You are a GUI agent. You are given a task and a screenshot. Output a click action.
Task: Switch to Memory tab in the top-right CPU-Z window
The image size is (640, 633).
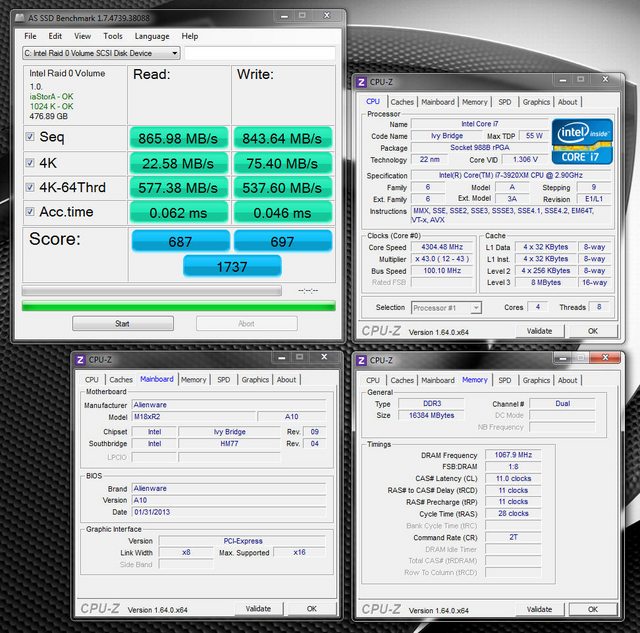[x=475, y=102]
